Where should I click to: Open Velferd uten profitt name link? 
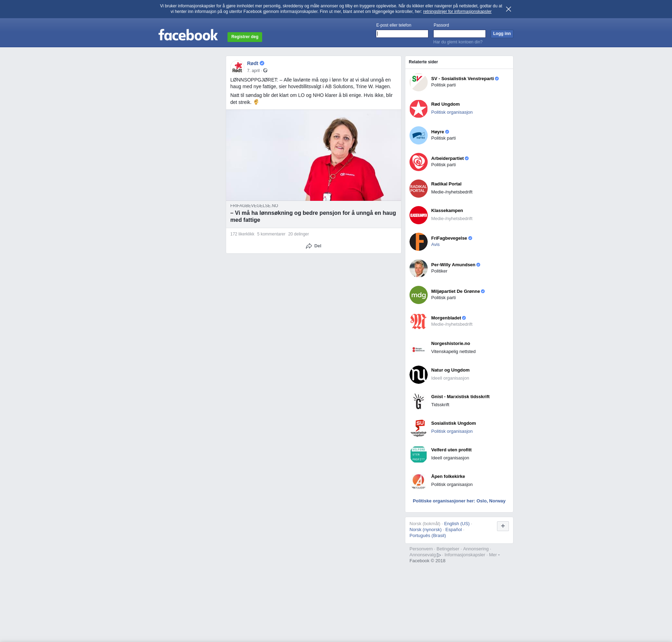tap(451, 450)
